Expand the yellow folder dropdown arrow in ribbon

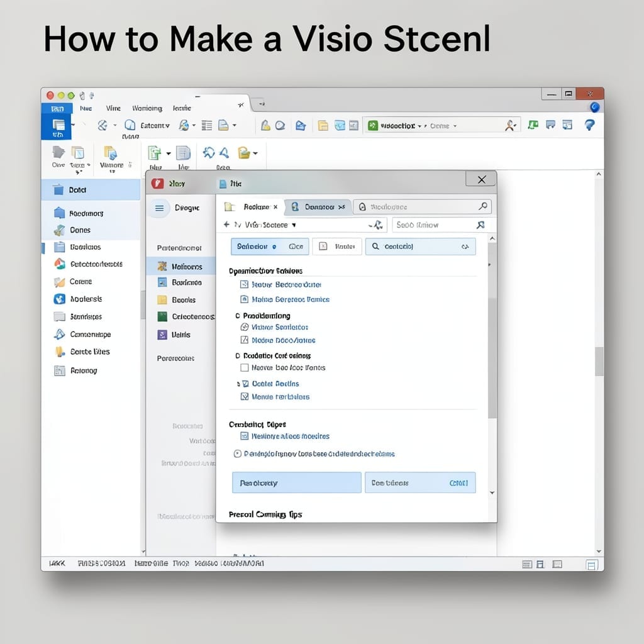pos(255,153)
